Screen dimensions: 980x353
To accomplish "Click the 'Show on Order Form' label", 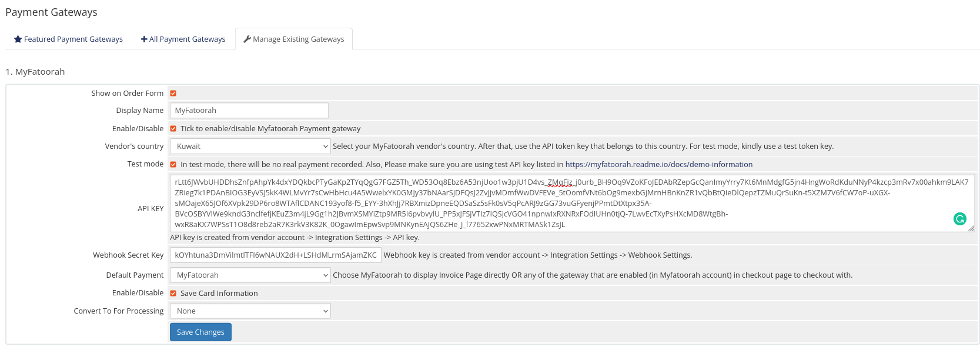I will click(127, 93).
